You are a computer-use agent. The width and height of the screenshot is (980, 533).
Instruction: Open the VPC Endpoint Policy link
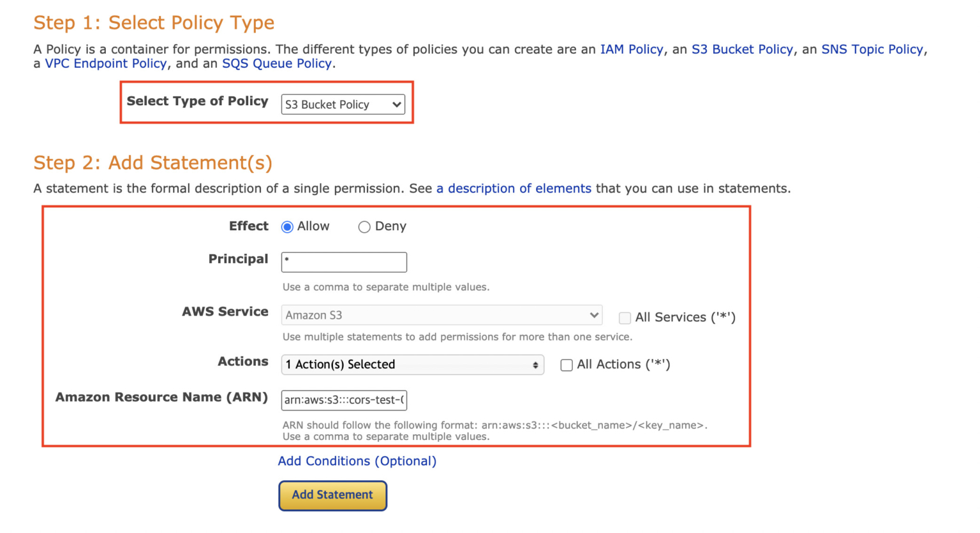[x=106, y=64]
